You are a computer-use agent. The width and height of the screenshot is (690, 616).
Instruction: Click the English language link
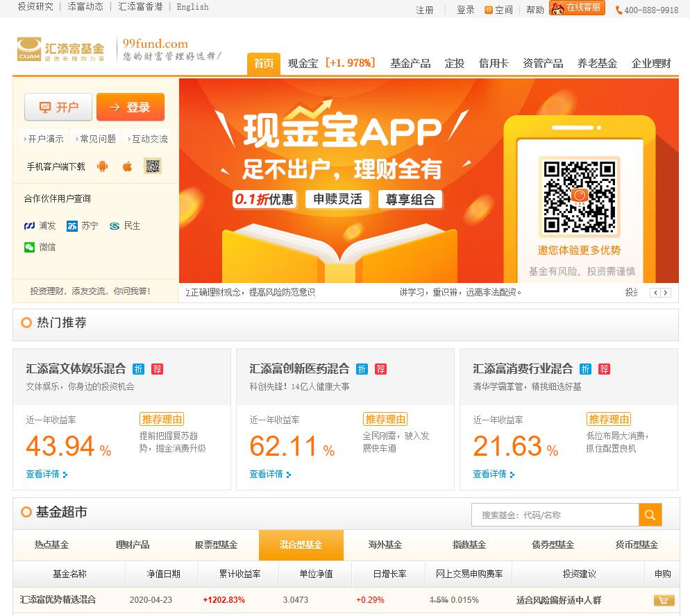coord(192,7)
